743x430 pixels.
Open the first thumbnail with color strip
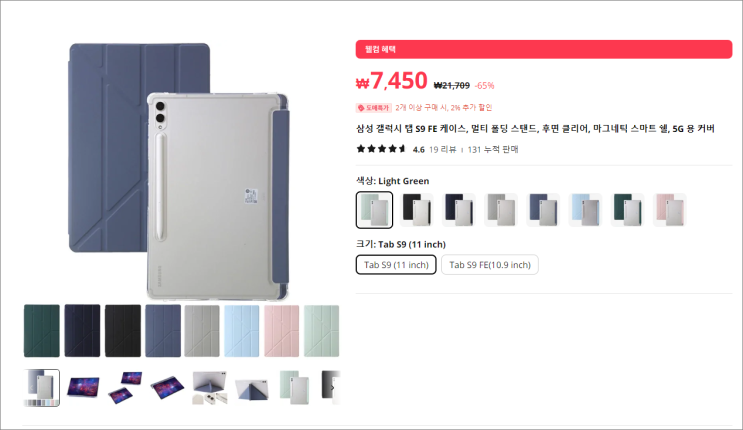(42, 388)
